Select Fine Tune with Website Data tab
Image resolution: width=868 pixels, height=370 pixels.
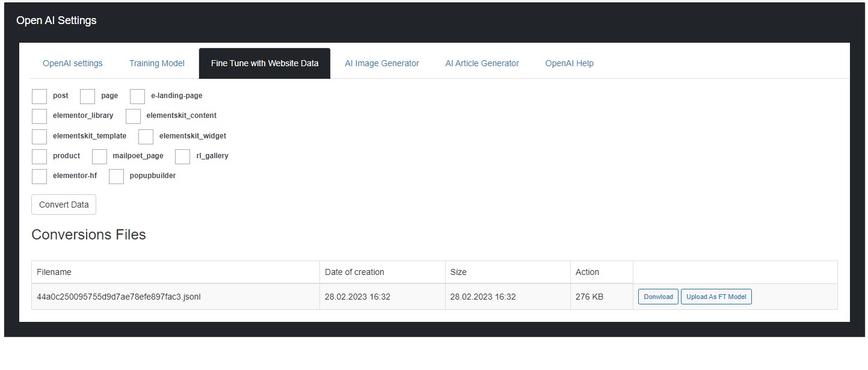[x=265, y=63]
